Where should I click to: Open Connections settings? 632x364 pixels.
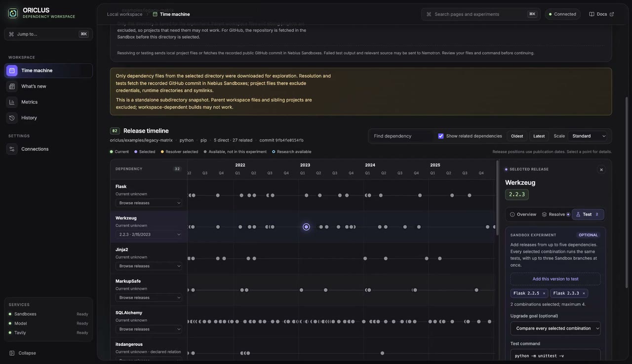[48, 149]
